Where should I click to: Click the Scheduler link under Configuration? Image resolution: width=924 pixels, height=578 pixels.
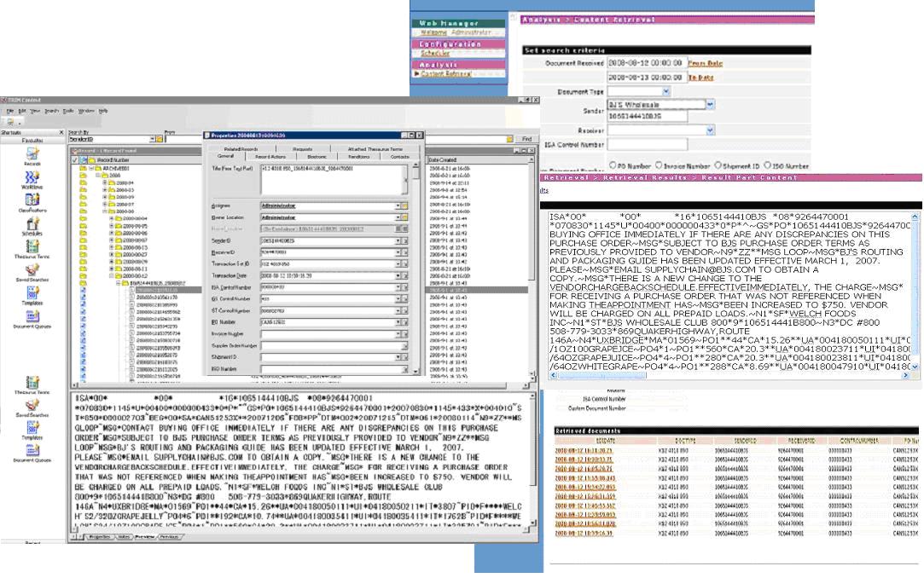(x=435, y=54)
